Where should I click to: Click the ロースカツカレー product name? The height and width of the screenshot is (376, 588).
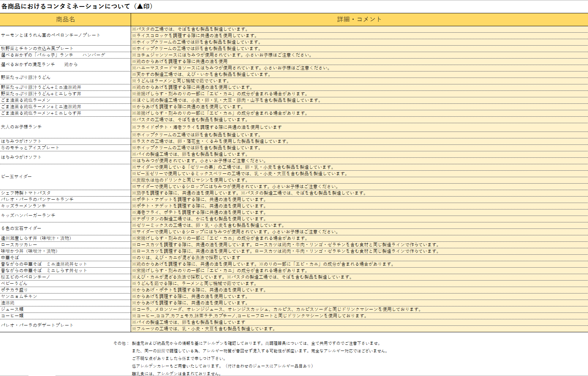(x=19, y=245)
